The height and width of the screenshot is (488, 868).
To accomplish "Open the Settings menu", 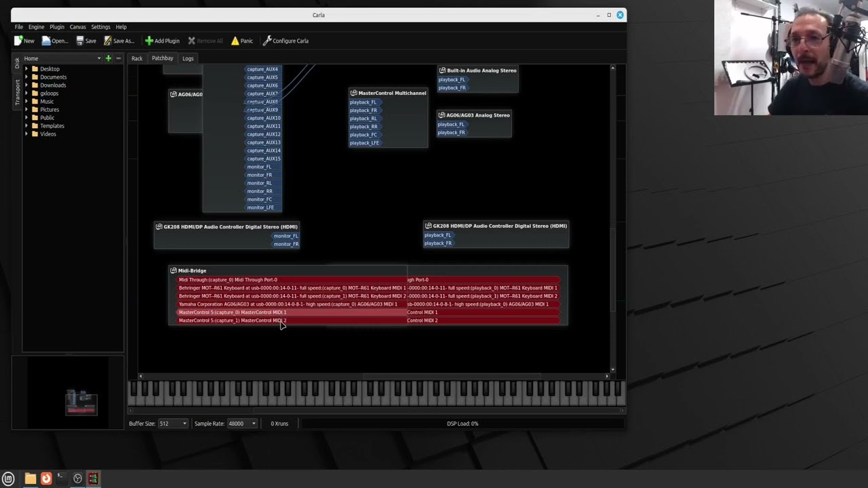I will [x=100, y=27].
